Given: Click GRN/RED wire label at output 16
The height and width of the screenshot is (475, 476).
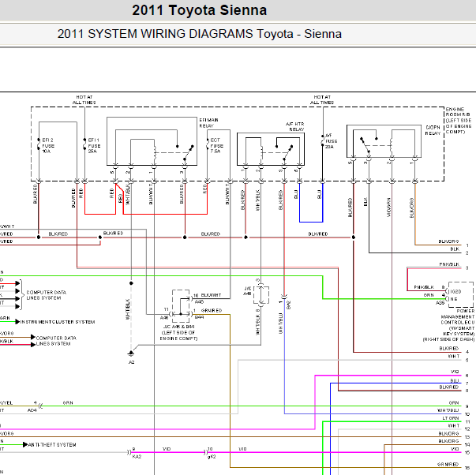Looking at the screenshot, I should point(448,464).
